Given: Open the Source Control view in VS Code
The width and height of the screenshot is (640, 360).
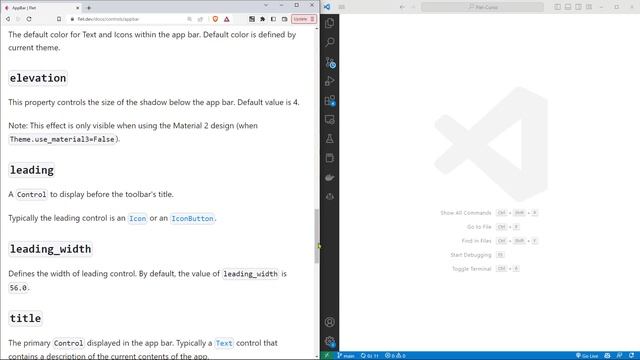Looking at the screenshot, I should click(330, 62).
